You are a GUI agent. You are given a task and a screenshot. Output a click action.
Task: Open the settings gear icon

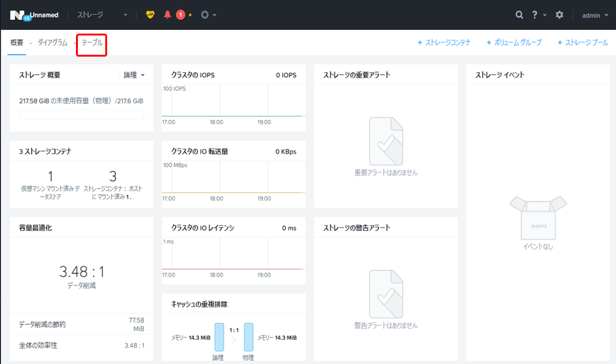pyautogui.click(x=559, y=15)
